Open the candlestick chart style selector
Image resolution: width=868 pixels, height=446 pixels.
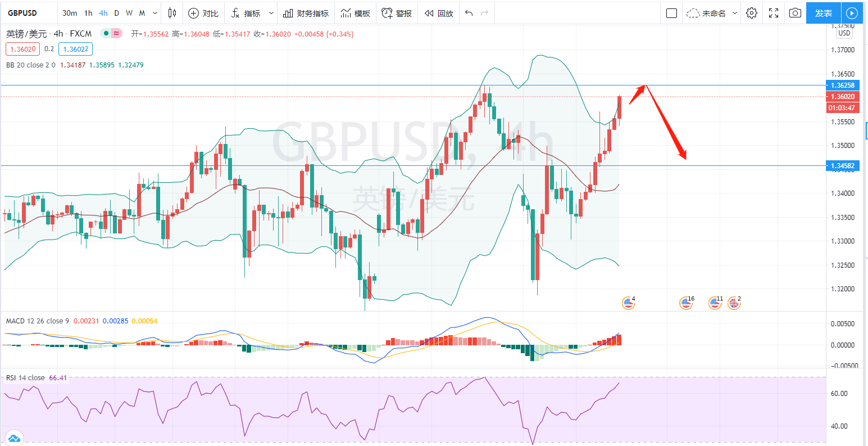tap(172, 13)
